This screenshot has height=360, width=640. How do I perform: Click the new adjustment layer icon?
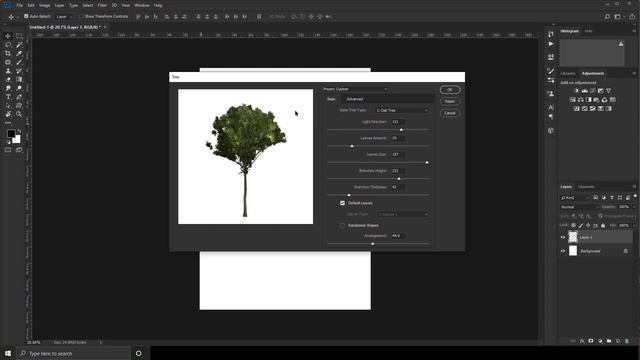pos(600,341)
